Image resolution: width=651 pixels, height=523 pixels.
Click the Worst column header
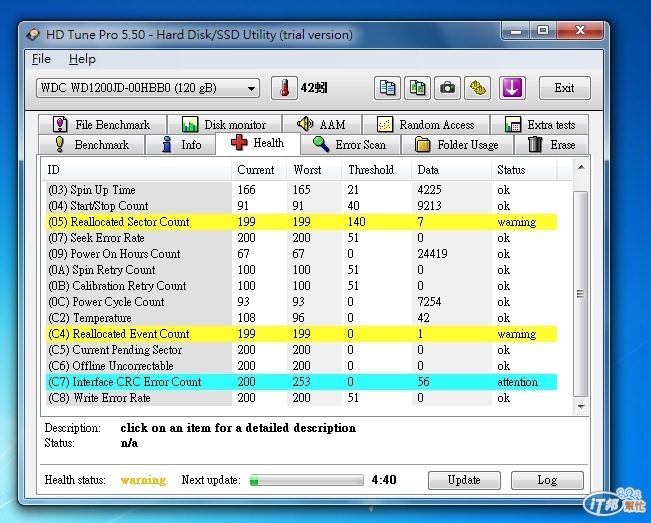[314, 170]
